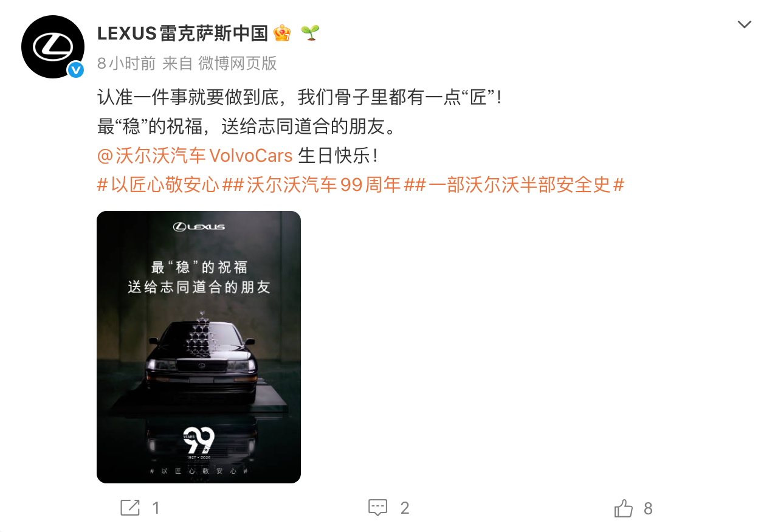
Task: Click the comment count number 2
Action: [405, 508]
